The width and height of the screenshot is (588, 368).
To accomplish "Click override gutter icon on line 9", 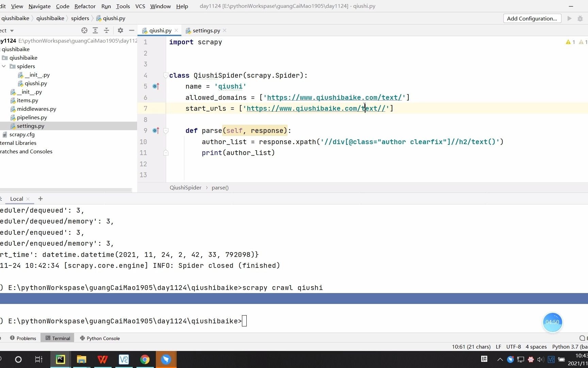I will pyautogui.click(x=156, y=131).
